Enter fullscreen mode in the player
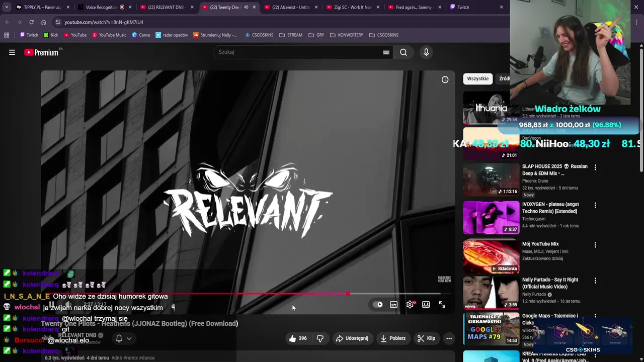 pyautogui.click(x=442, y=304)
